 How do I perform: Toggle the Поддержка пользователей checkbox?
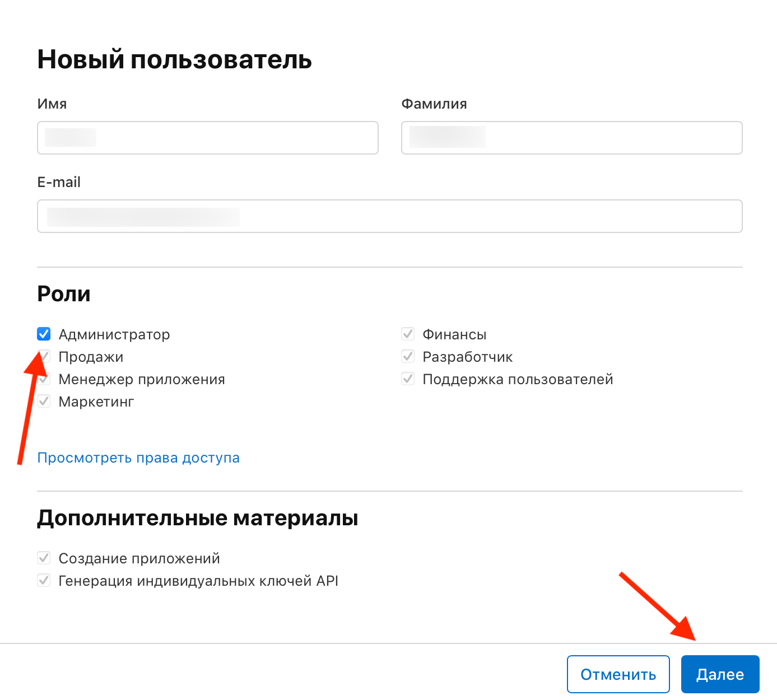[408, 379]
